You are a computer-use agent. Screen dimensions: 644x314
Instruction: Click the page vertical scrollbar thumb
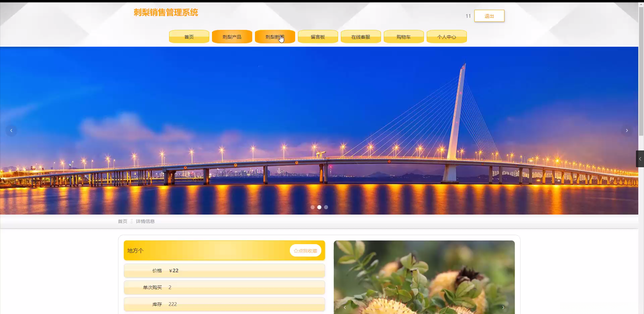[x=641, y=72]
